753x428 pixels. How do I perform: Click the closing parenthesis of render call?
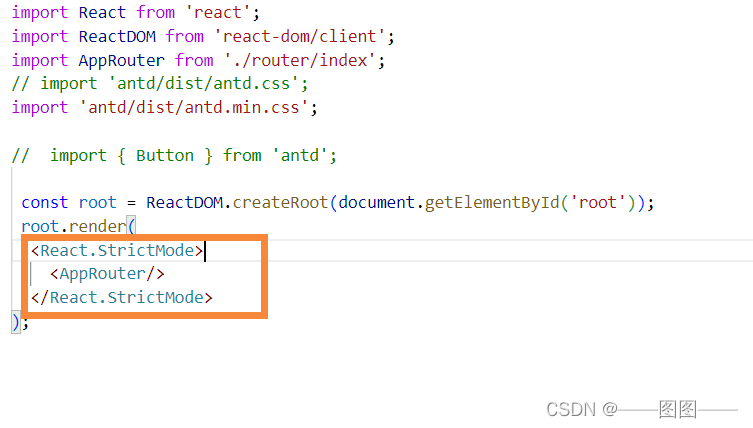tap(16, 322)
